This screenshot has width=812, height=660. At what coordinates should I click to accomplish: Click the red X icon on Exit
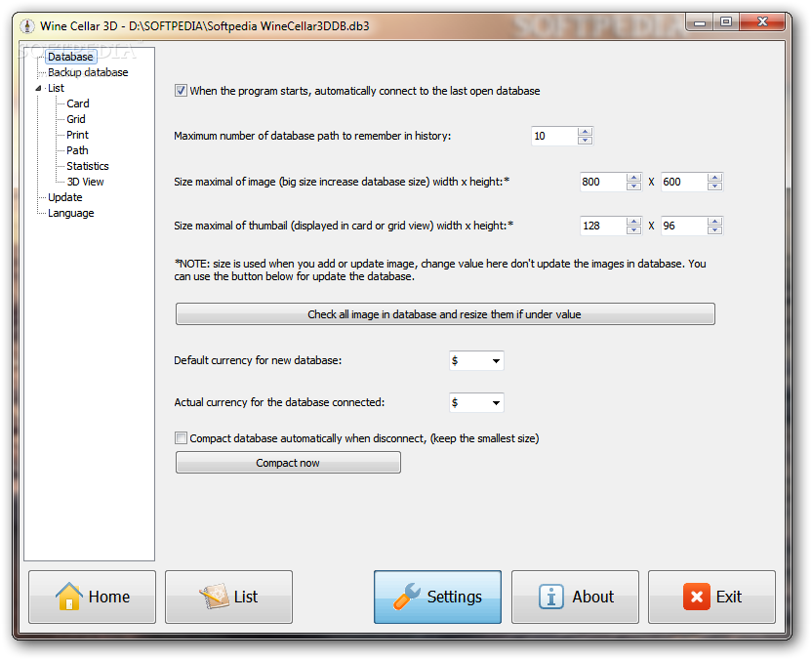tap(697, 597)
